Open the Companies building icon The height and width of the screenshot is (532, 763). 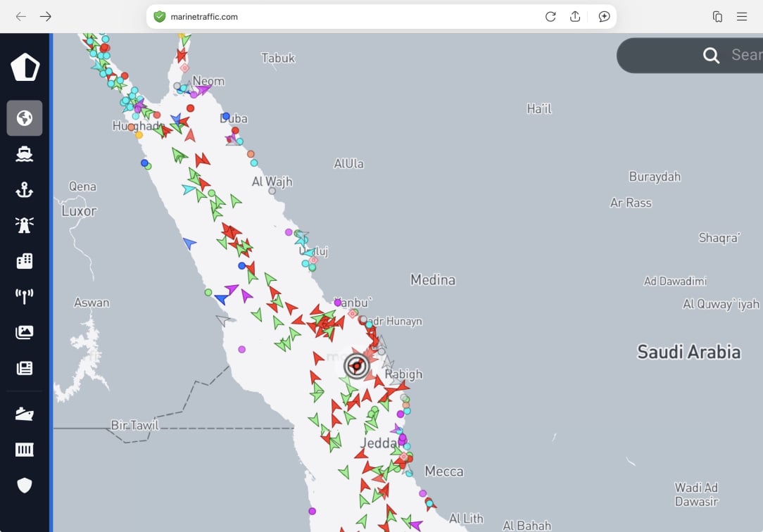click(25, 261)
